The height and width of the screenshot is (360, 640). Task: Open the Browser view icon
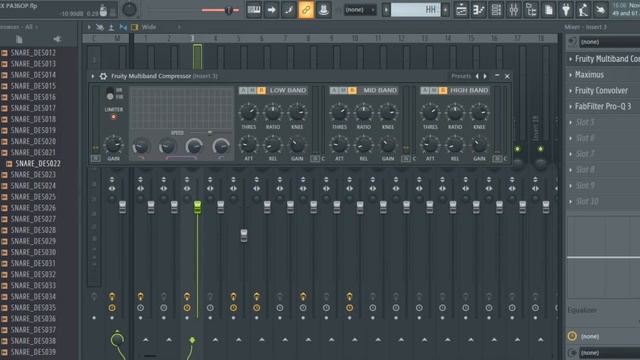pyautogui.click(x=531, y=10)
